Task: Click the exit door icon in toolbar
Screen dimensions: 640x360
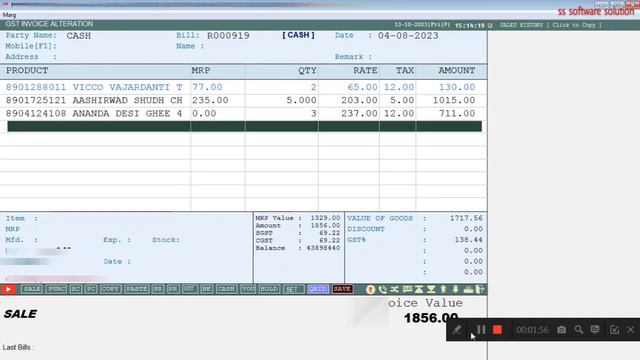Action: 480,289
